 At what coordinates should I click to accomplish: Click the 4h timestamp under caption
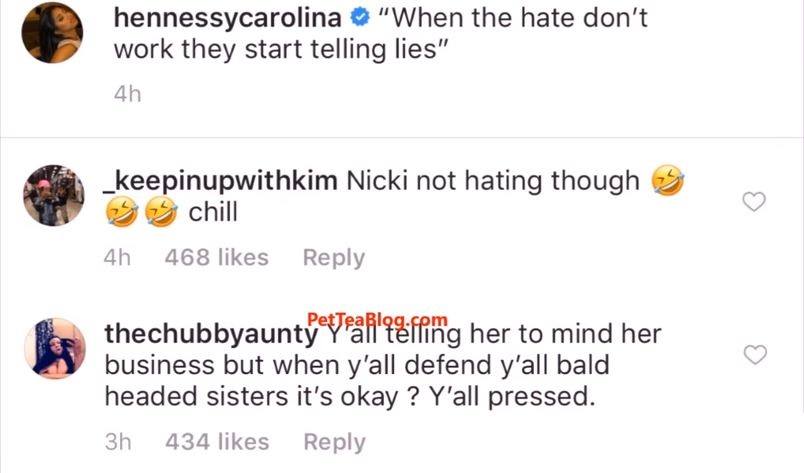pos(127,94)
